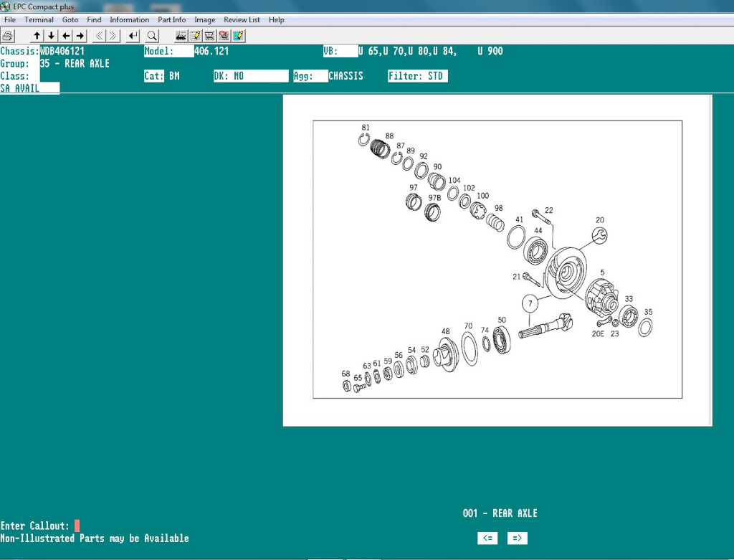Click the double right chevron toolbar button
Viewport: 734px width, 560px height.
point(113,36)
